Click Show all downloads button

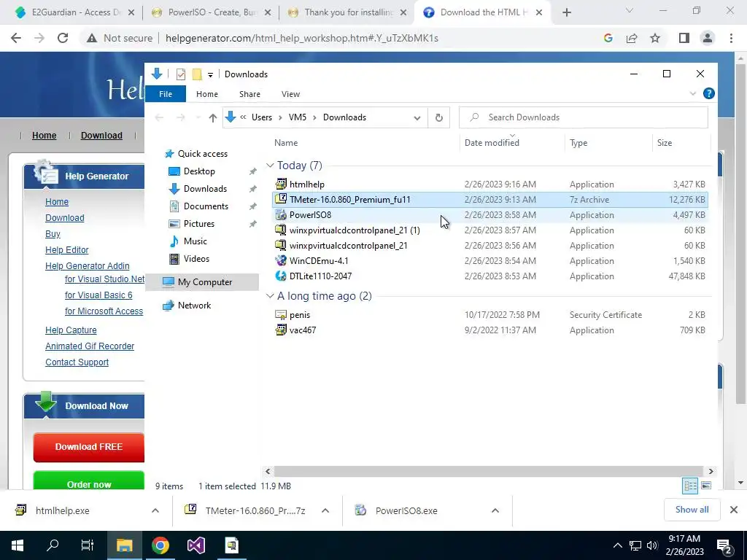tap(692, 510)
